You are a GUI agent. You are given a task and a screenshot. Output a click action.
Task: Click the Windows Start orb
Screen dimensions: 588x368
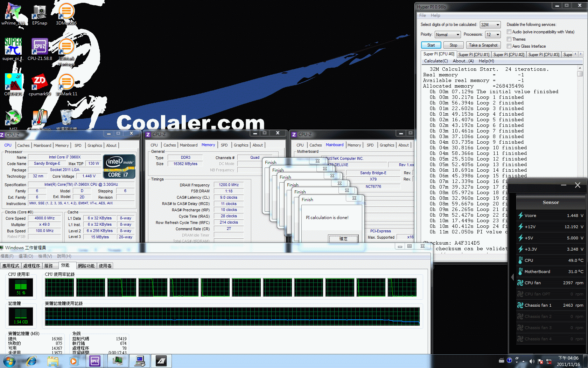(9, 361)
